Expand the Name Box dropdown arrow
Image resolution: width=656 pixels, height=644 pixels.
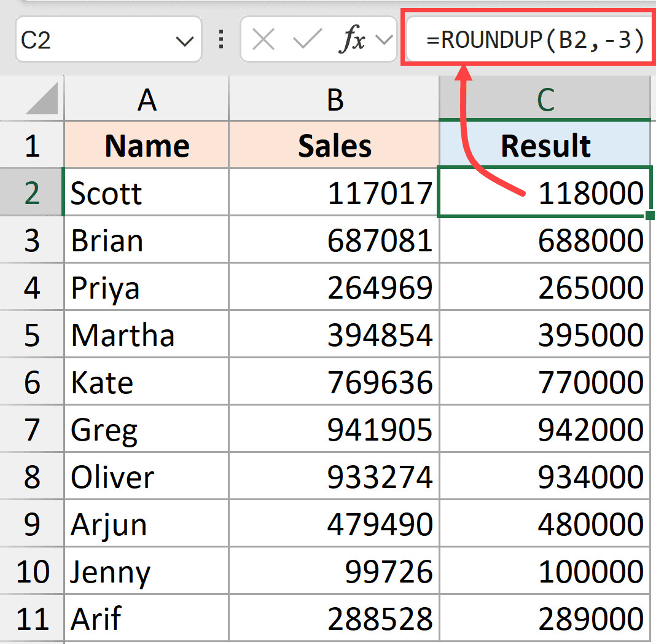183,41
